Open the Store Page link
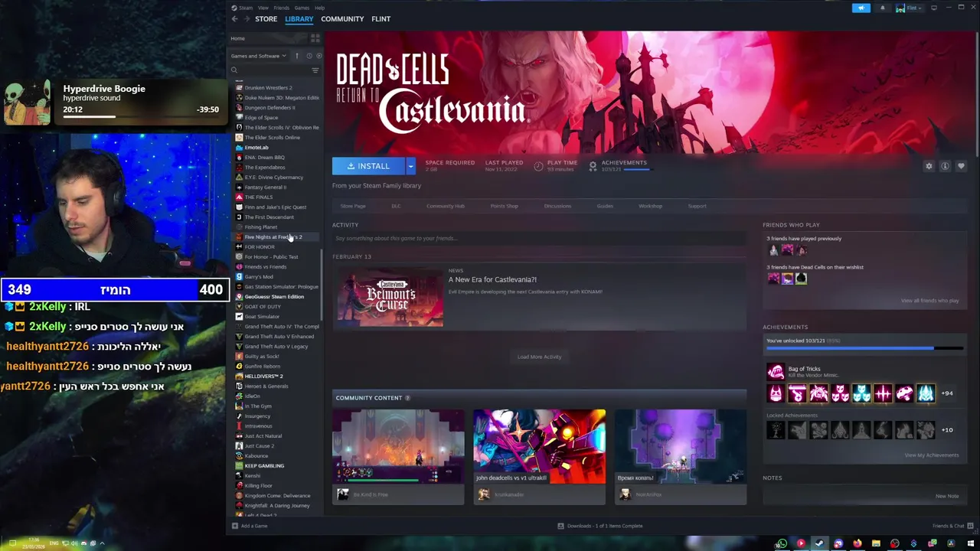Screen dimensions: 980x551 (x=353, y=206)
